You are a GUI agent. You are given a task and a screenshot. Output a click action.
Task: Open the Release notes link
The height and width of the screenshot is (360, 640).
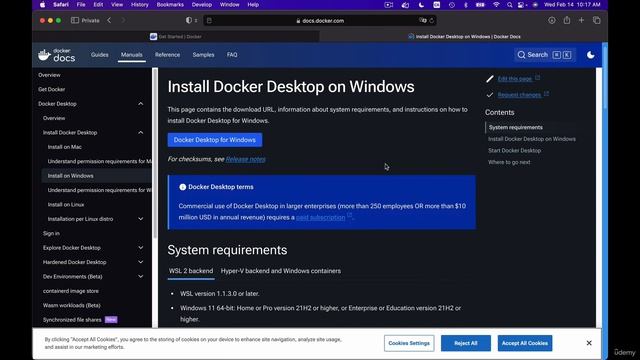tap(246, 159)
